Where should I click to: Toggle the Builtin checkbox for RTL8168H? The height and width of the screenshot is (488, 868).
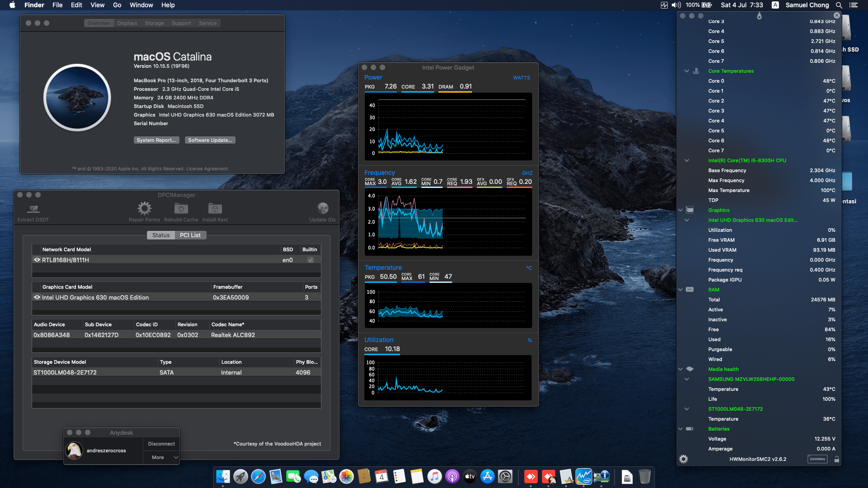[310, 259]
